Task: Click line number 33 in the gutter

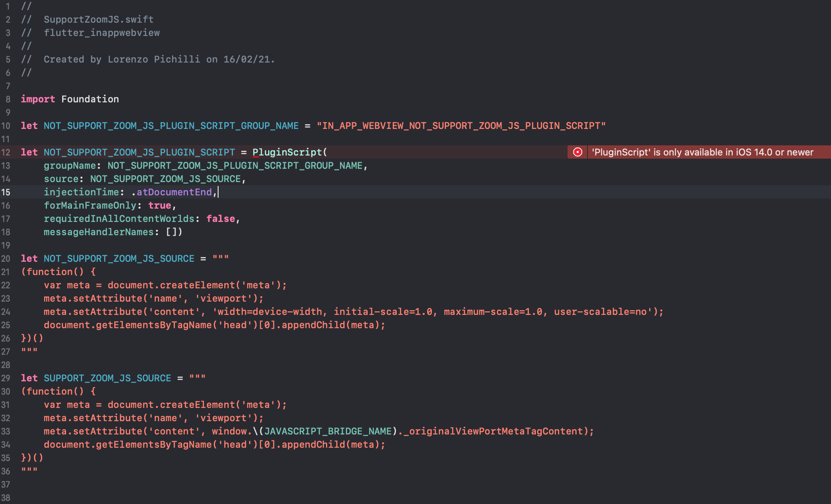Action: point(6,431)
